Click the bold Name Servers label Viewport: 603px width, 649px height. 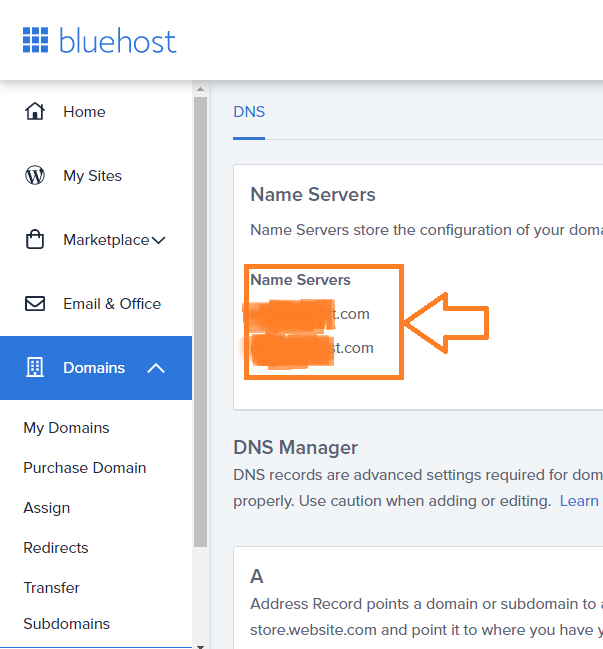coord(300,280)
